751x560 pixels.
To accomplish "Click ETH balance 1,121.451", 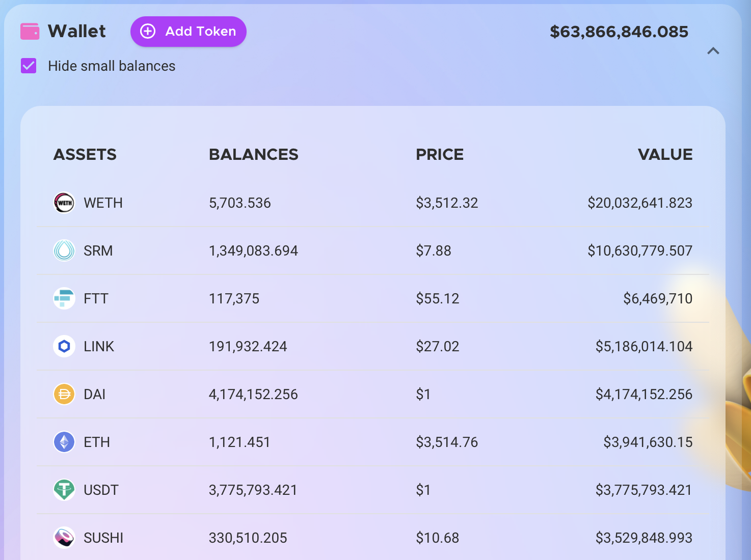I will 239,442.
